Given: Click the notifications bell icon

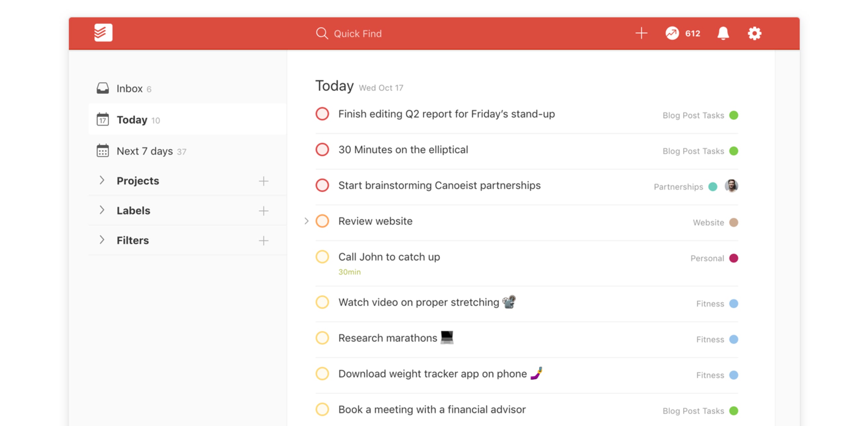Looking at the screenshot, I should 724,33.
